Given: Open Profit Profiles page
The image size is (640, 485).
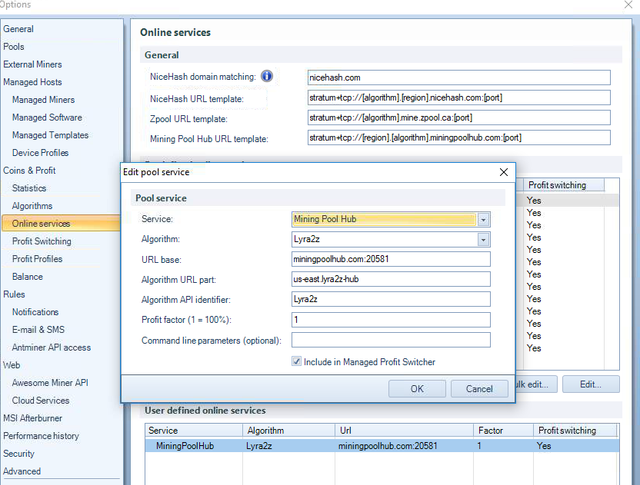Looking at the screenshot, I should tap(37, 259).
